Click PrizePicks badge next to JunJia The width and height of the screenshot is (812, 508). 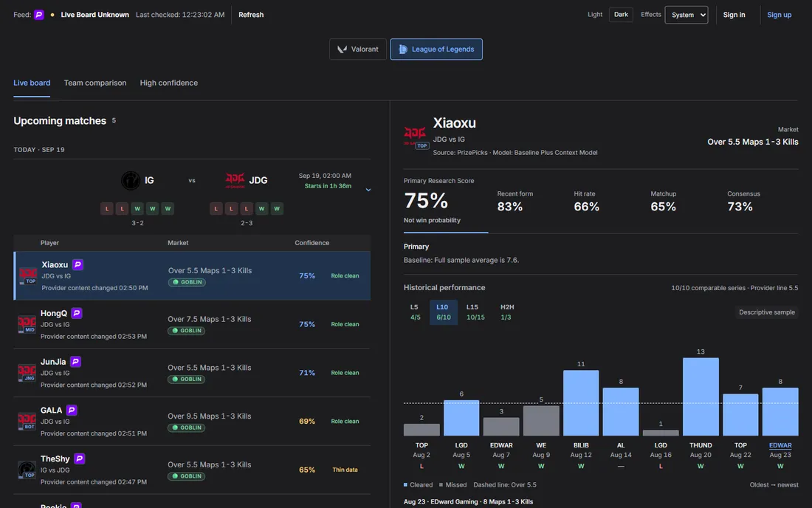pos(75,362)
